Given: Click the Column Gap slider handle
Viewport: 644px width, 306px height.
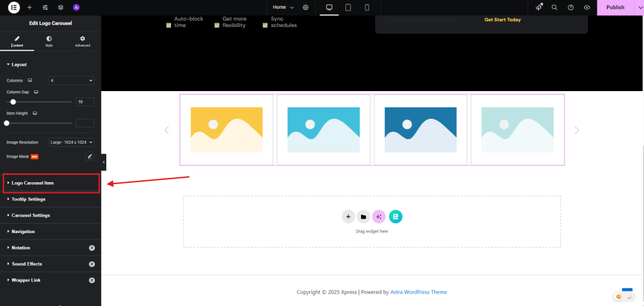Looking at the screenshot, I should (13, 102).
